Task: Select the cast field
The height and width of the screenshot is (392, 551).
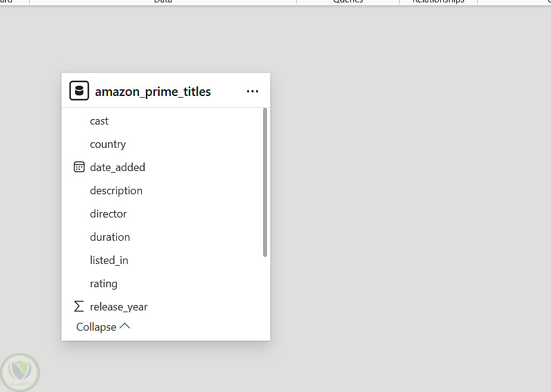Action: point(99,121)
